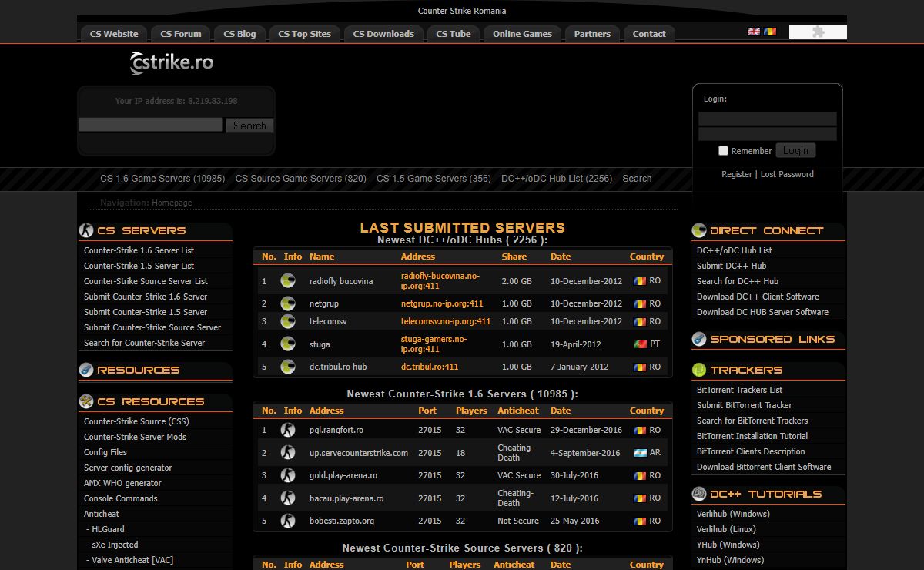Focus the server search text field
This screenshot has height=570, width=924.
151,125
